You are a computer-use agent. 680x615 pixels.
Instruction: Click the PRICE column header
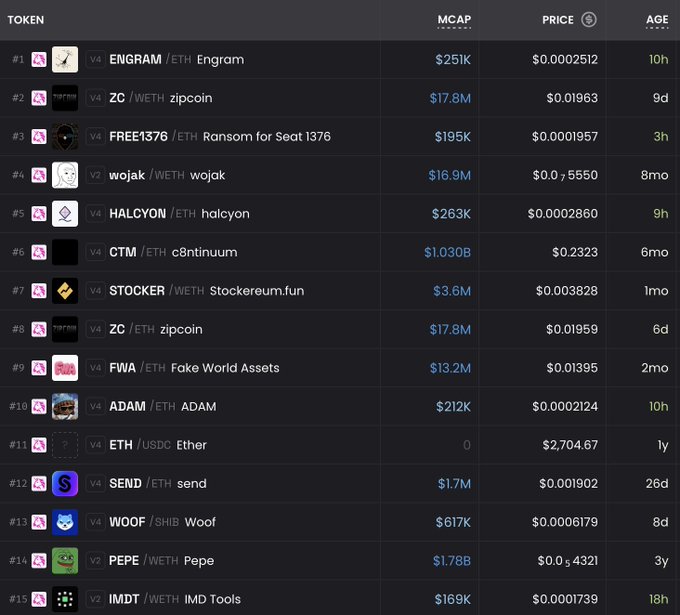[558, 20]
